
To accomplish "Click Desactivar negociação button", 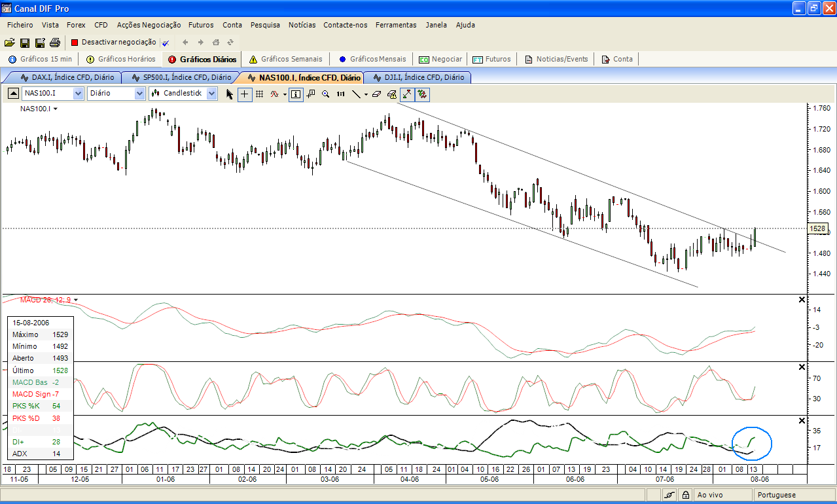I will 115,42.
